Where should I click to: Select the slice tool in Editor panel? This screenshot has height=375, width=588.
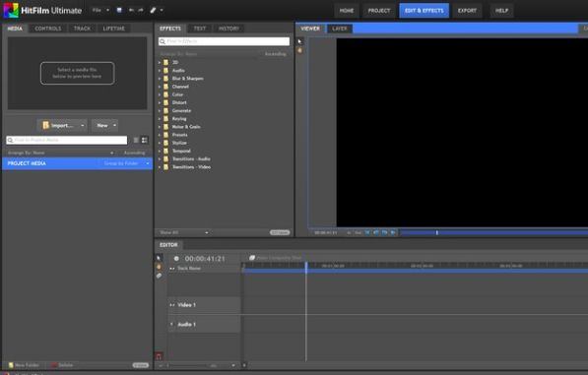tap(159, 276)
